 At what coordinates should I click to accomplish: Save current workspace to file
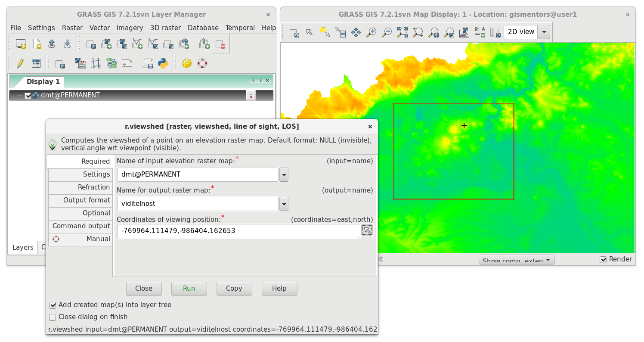coord(67,44)
